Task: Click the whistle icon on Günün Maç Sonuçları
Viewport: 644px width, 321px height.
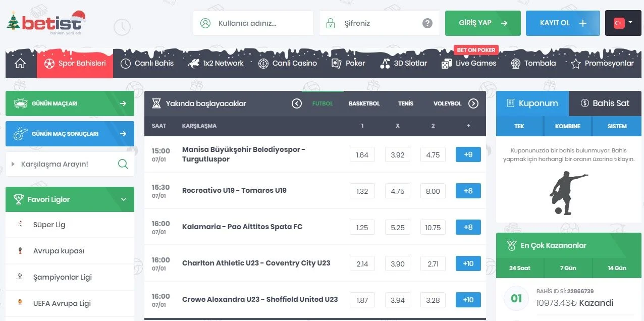Action: click(x=21, y=134)
